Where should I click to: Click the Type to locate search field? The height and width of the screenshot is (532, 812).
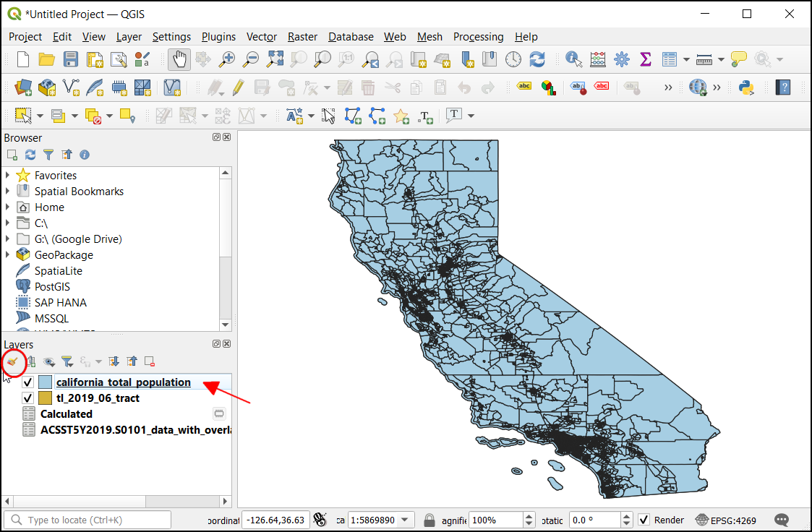point(90,520)
